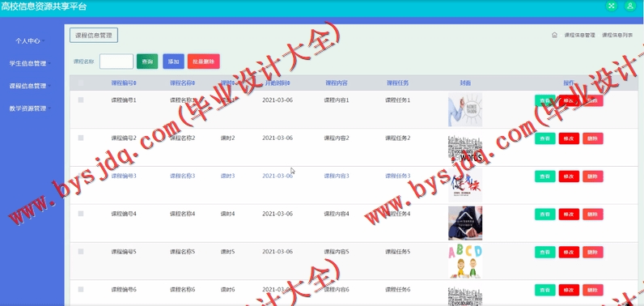Click the green 查询 search button
The image size is (644, 306).
click(147, 62)
